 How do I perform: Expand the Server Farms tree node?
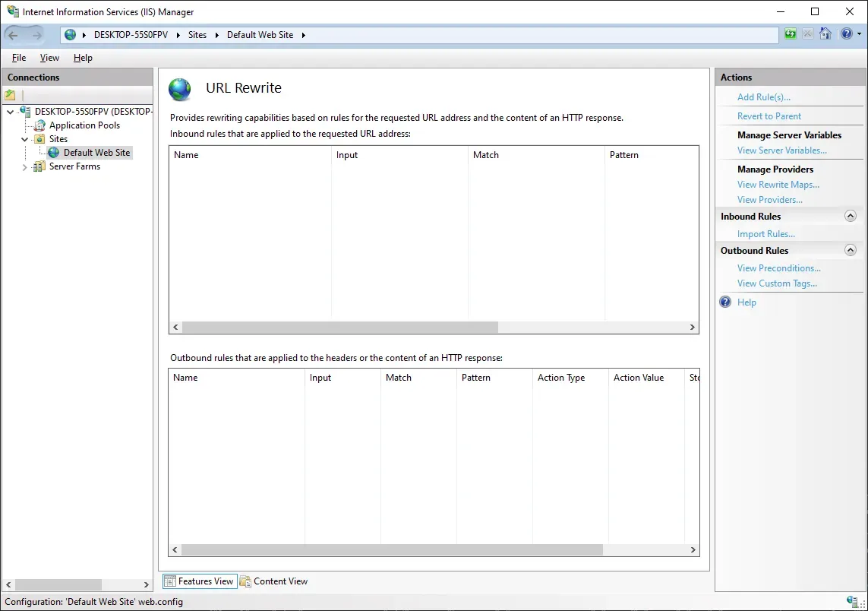(24, 166)
